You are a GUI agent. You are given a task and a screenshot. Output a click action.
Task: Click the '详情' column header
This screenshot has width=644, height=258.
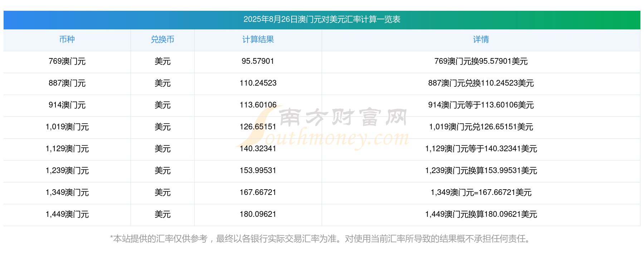481,39
